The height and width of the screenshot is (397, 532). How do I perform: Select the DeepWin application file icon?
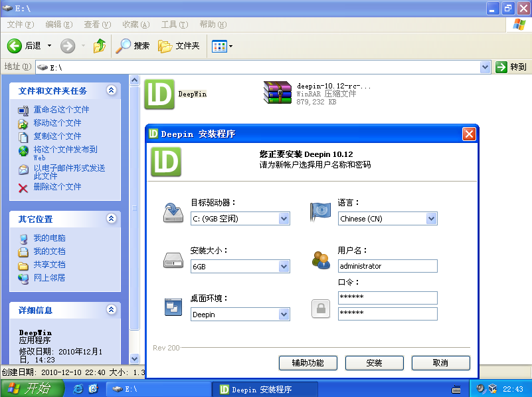tap(159, 94)
